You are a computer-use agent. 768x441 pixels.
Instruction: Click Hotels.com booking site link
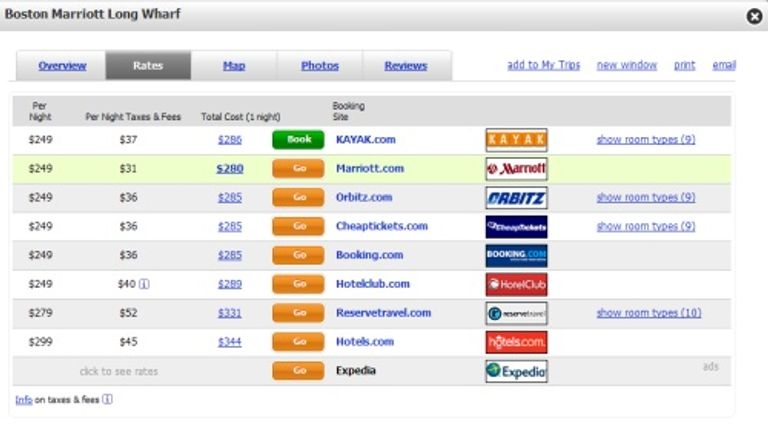(365, 342)
